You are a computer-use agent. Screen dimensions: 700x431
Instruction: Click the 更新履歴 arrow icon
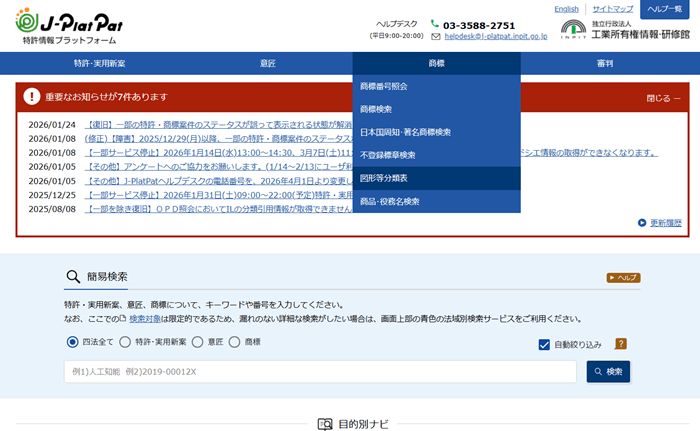point(642,222)
